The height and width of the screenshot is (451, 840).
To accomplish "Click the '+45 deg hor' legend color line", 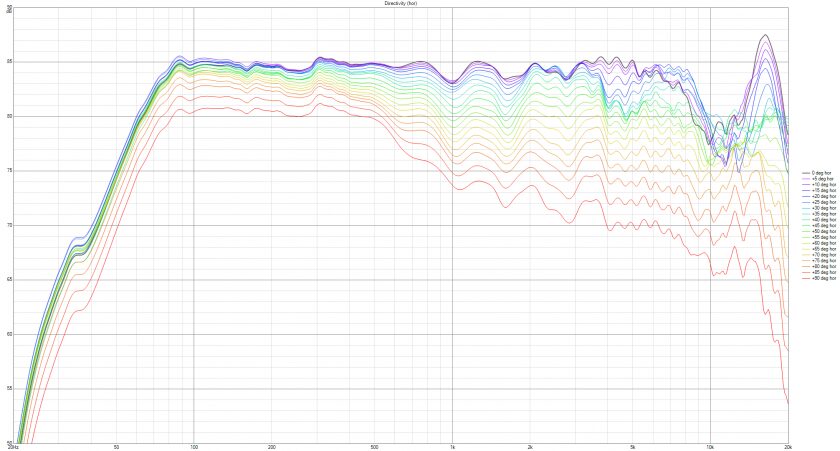I will click(x=806, y=226).
